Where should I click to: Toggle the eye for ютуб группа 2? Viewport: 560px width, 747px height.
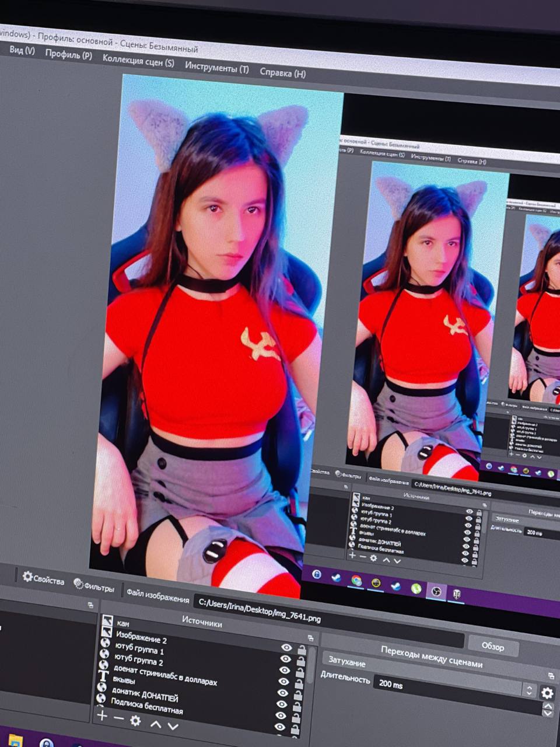[283, 681]
